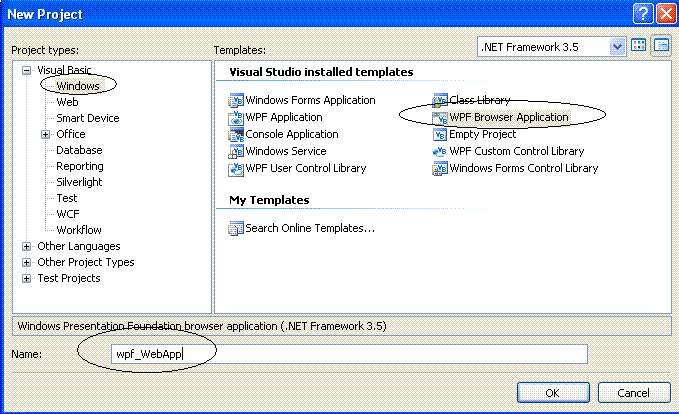Expand the Office project type node
This screenshot has width=679, height=414.
click(x=45, y=134)
